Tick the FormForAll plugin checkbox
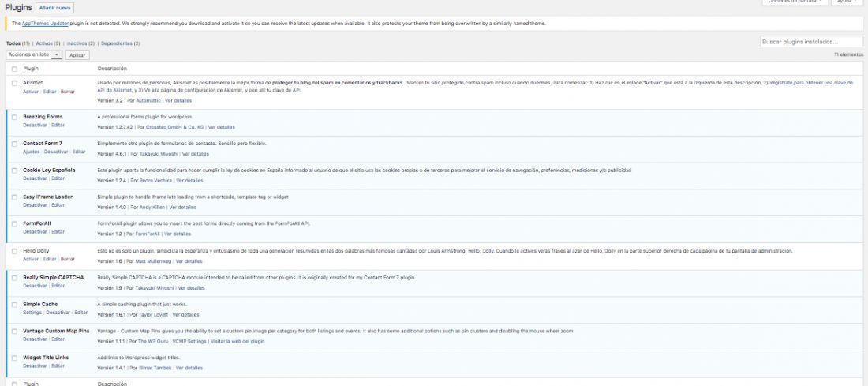 coord(14,223)
